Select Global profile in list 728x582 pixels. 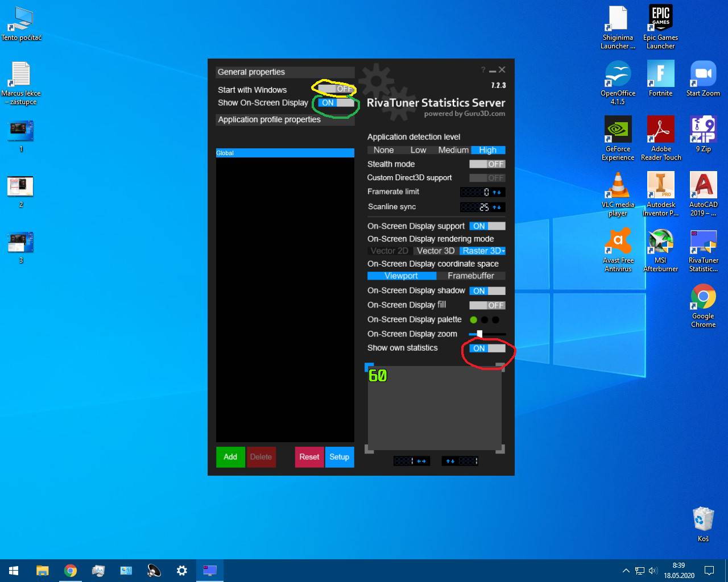click(x=285, y=153)
